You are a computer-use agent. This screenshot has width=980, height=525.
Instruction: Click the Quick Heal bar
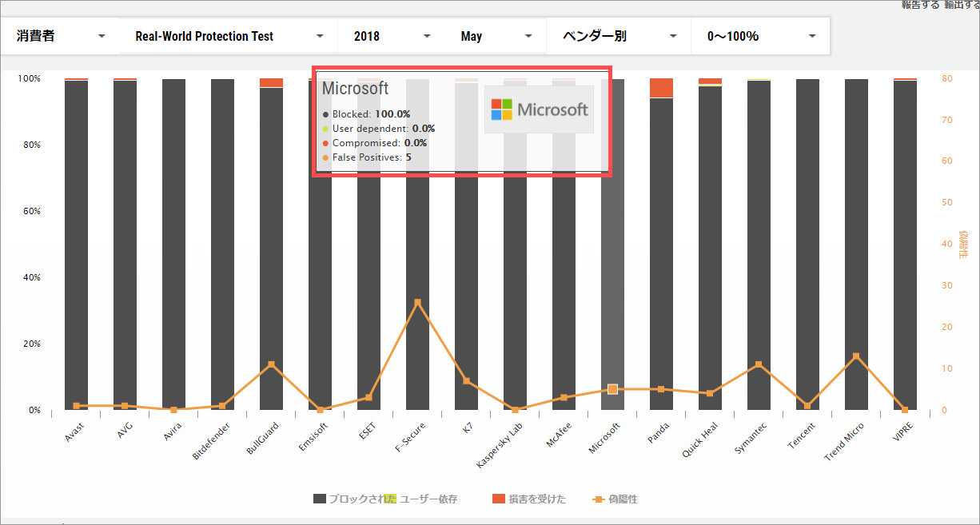tap(710, 248)
